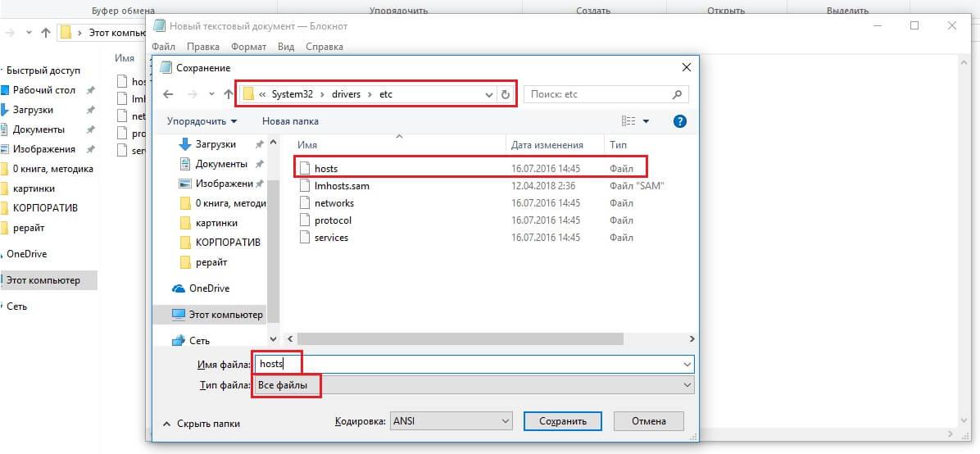Open картинки folder in Explorer sidebar
Viewport: 980px width, 454px height.
tap(34, 188)
